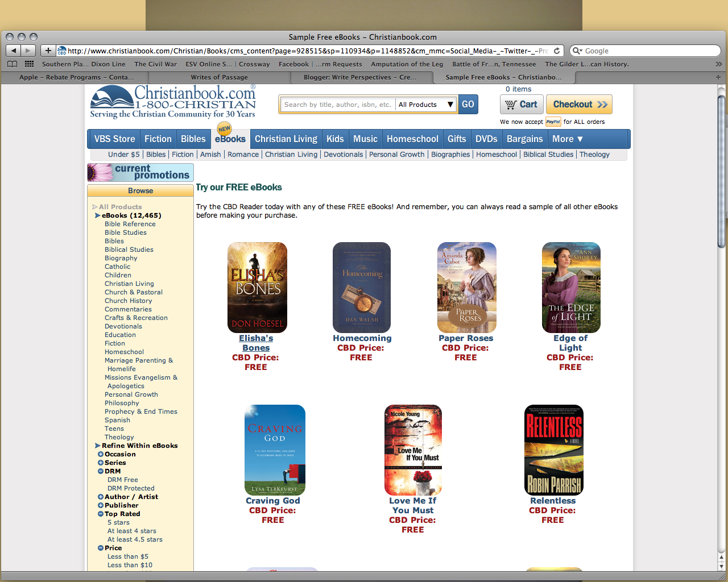Open The Edge of Light book cover
The height and width of the screenshot is (582, 728).
571,288
